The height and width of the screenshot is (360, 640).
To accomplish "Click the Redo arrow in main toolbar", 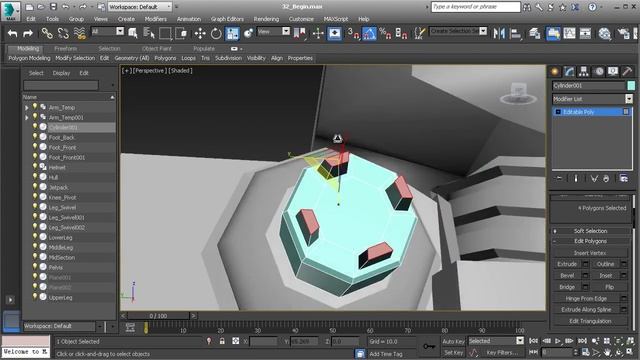I will click(28, 33).
